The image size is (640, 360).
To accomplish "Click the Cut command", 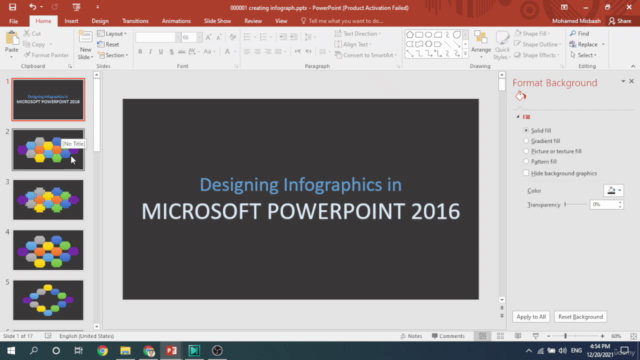I will pyautogui.click(x=32, y=33).
